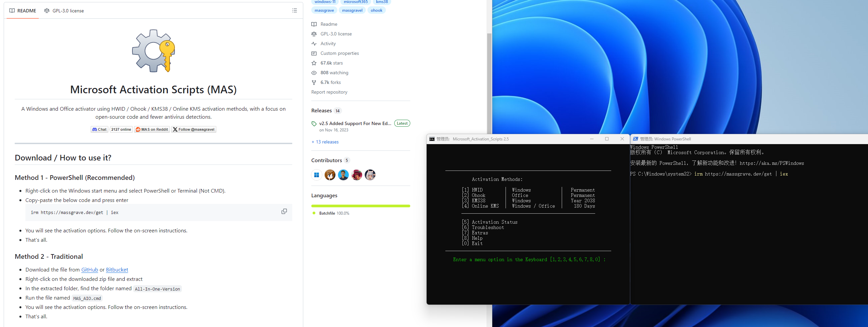Click the '[0] Exit' line

pyautogui.click(x=472, y=243)
